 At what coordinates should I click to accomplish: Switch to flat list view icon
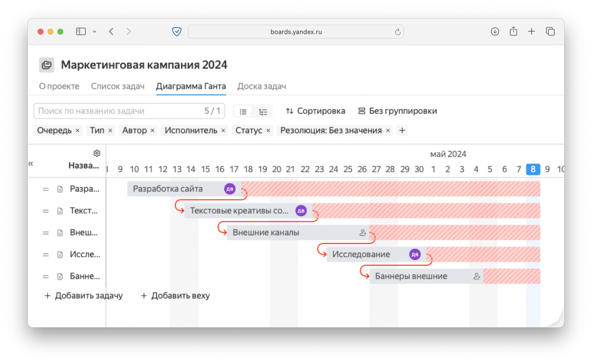pyautogui.click(x=243, y=111)
